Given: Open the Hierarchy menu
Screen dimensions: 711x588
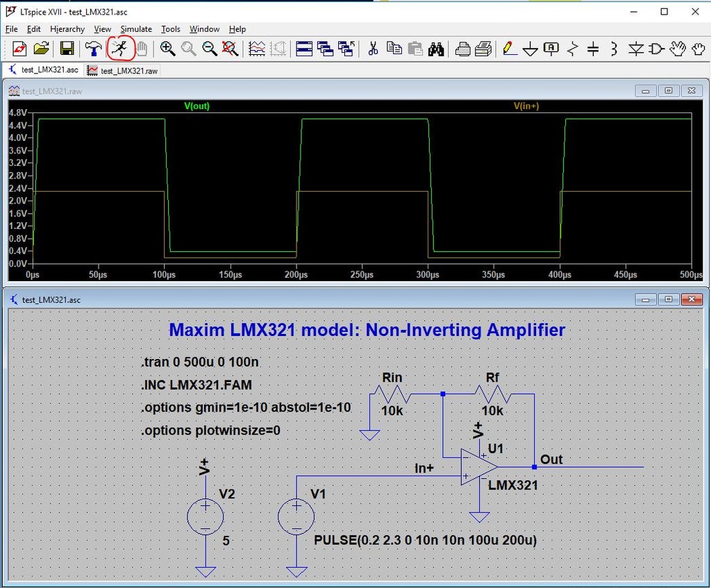Looking at the screenshot, I should pyautogui.click(x=67, y=29).
